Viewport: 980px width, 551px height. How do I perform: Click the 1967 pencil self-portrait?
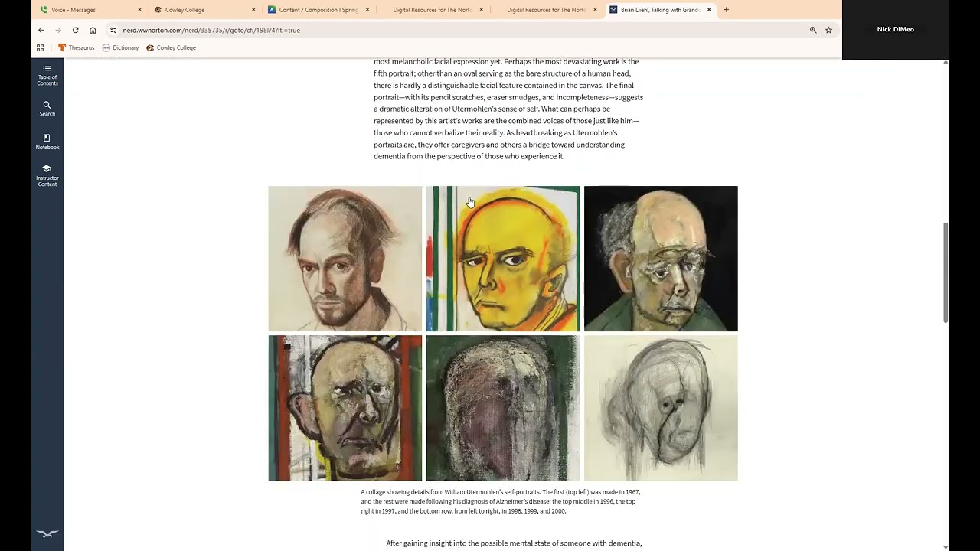coord(345,259)
